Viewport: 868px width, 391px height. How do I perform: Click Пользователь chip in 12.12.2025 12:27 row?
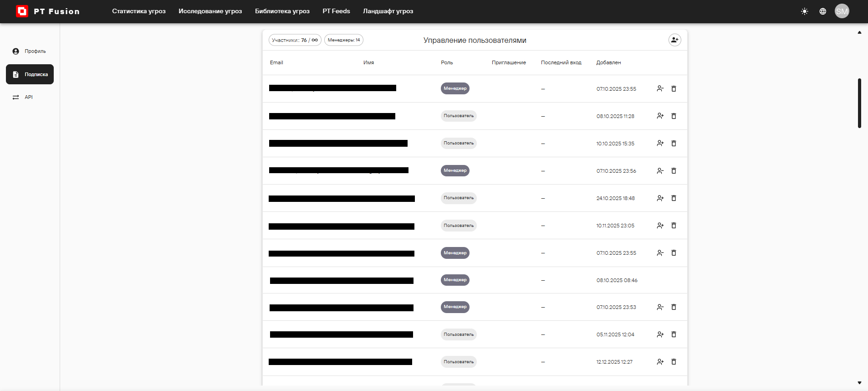pos(459,362)
